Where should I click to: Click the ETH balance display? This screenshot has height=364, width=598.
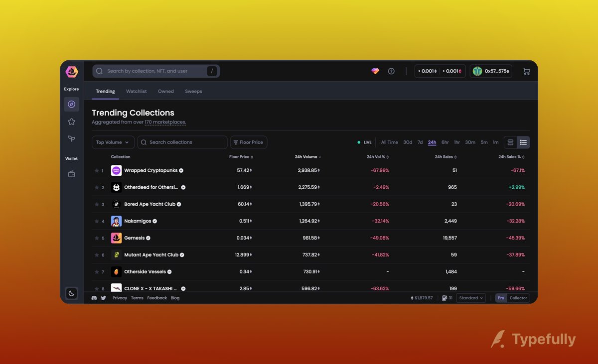click(440, 71)
